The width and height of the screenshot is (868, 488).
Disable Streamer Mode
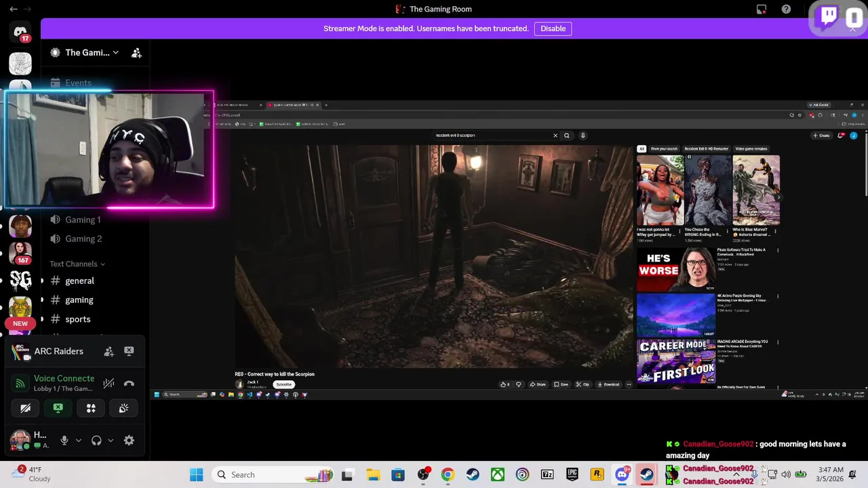tap(553, 28)
